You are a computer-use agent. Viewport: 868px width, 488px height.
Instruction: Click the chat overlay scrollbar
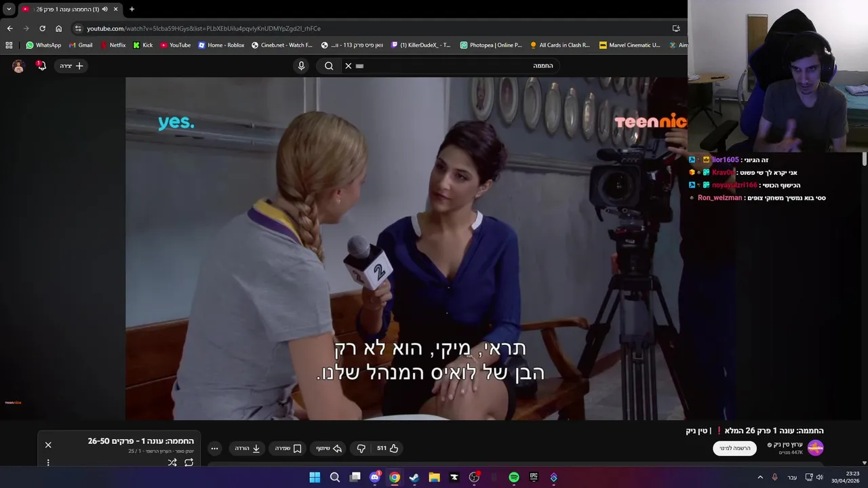(x=864, y=159)
